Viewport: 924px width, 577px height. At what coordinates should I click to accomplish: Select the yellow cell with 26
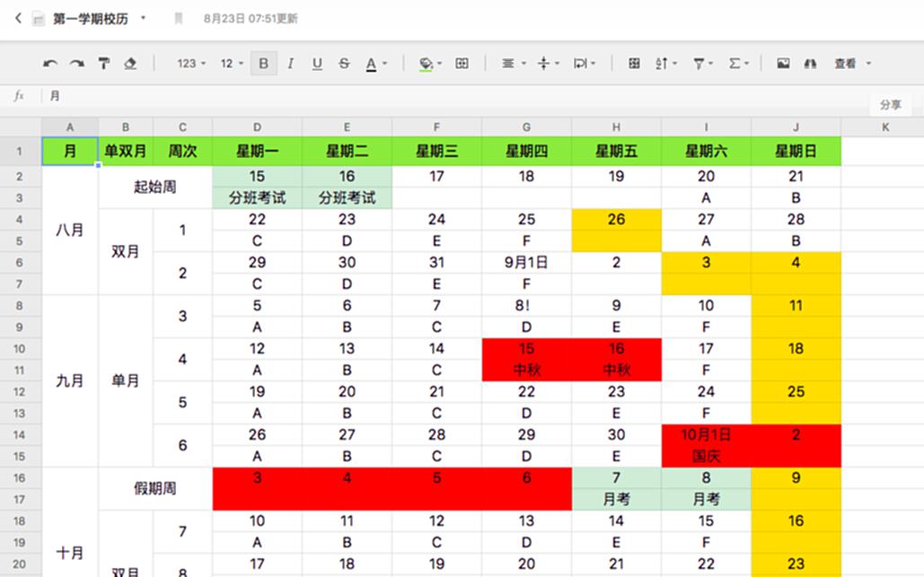[x=616, y=220]
